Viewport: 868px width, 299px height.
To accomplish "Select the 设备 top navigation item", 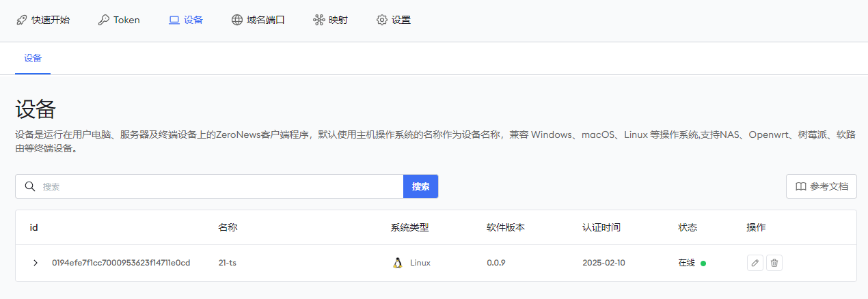I will [x=186, y=20].
